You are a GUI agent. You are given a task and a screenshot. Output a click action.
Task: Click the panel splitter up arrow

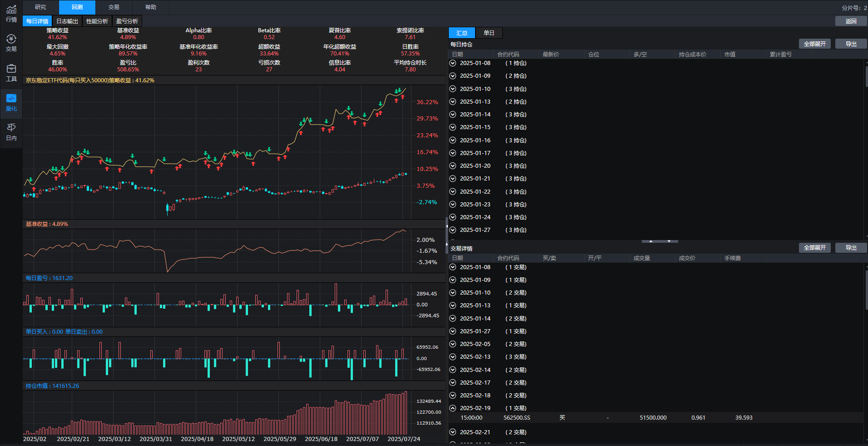[651, 241]
